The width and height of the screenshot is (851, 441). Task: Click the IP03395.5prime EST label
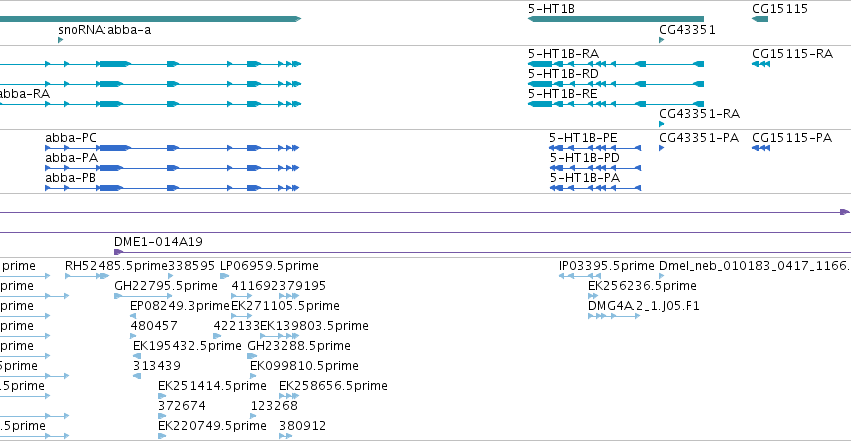(x=607, y=266)
